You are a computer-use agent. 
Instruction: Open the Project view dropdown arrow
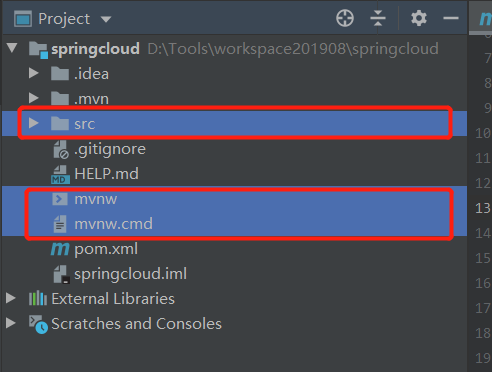click(x=106, y=19)
